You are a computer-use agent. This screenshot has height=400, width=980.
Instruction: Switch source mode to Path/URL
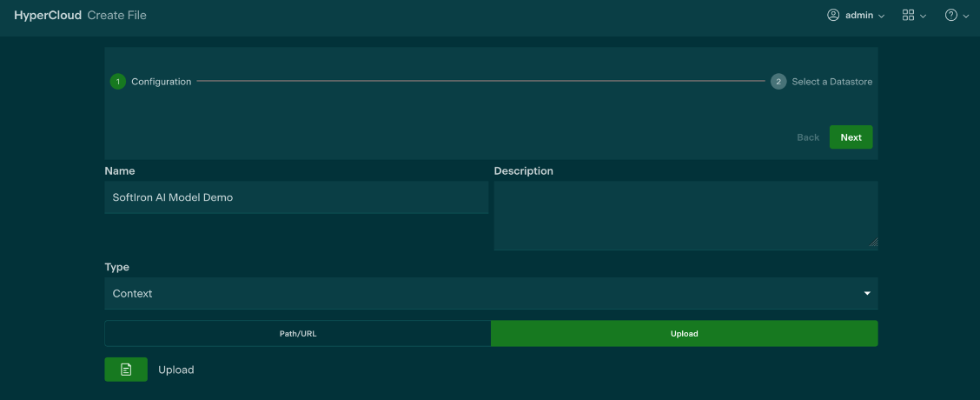(297, 334)
